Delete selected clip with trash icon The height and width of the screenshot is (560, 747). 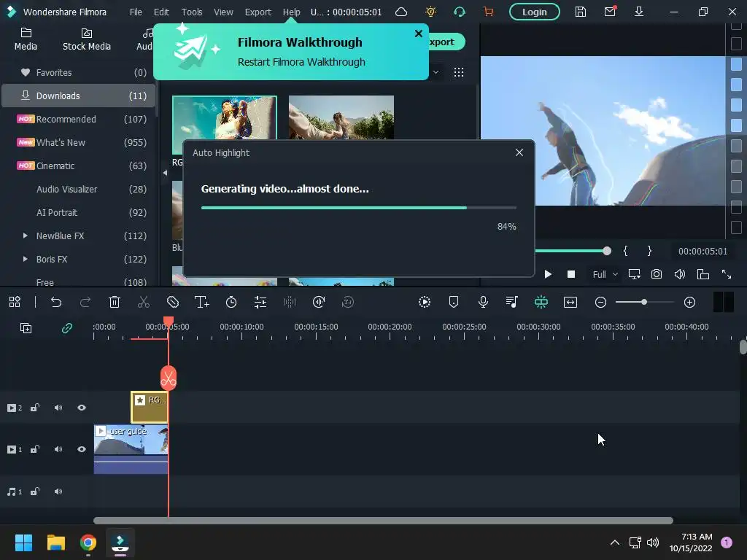click(115, 302)
